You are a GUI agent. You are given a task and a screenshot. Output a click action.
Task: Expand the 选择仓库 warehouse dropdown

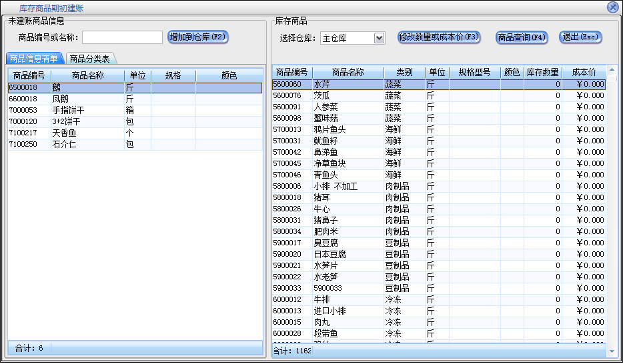pyautogui.click(x=380, y=38)
